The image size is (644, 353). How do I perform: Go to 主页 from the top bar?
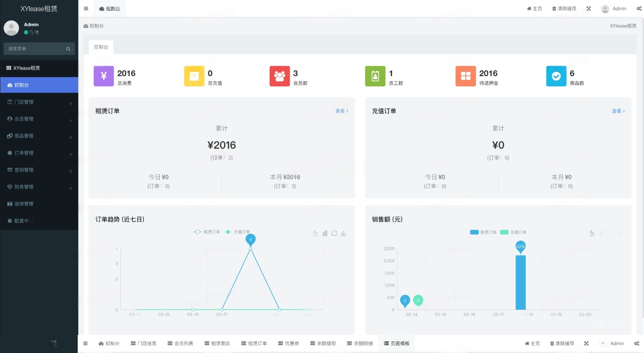tap(535, 9)
